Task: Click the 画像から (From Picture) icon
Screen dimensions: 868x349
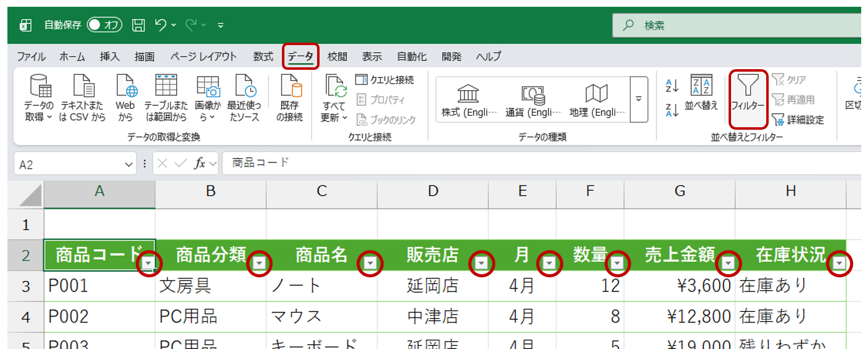Action: pyautogui.click(x=208, y=98)
